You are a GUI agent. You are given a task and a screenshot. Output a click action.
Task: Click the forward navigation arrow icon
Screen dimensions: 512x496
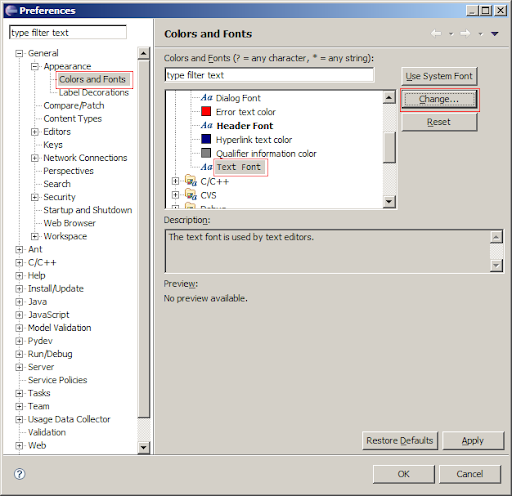[465, 34]
